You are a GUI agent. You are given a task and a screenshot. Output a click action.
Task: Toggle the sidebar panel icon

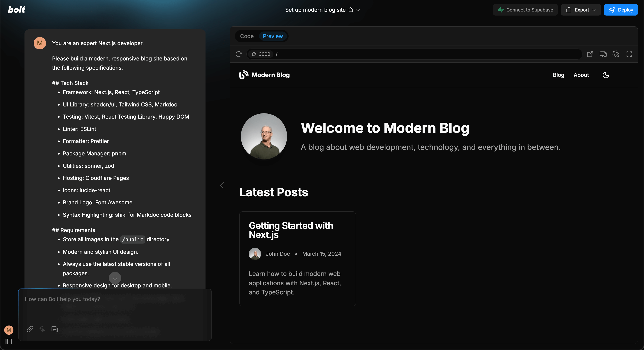coord(9,341)
